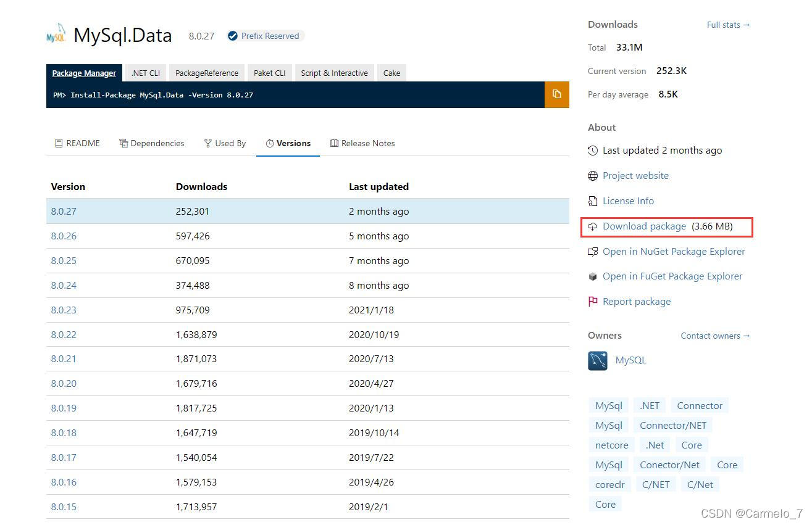Image resolution: width=812 pixels, height=525 pixels.
Task: Open the Script & Interactive tab
Action: pyautogui.click(x=334, y=73)
